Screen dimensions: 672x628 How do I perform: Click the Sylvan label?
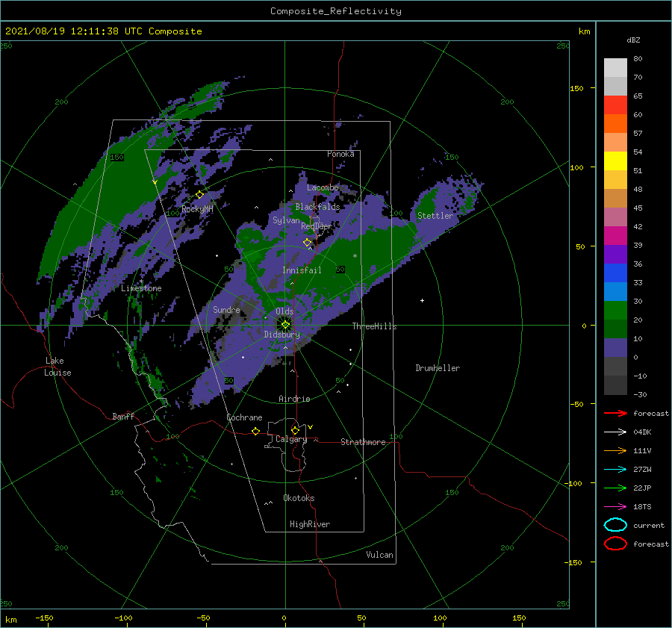click(x=286, y=220)
